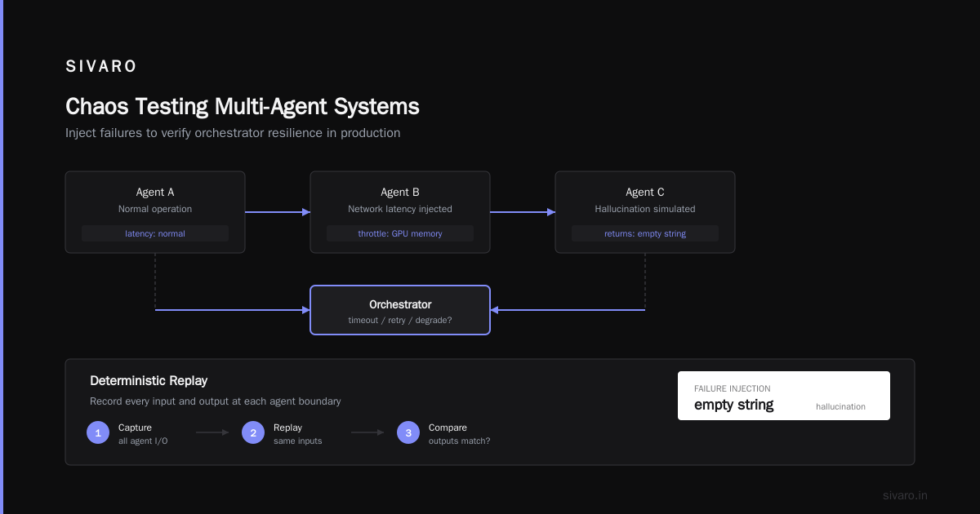Click the Deterministic Replay heading
The image size is (980, 514).
[149, 381]
